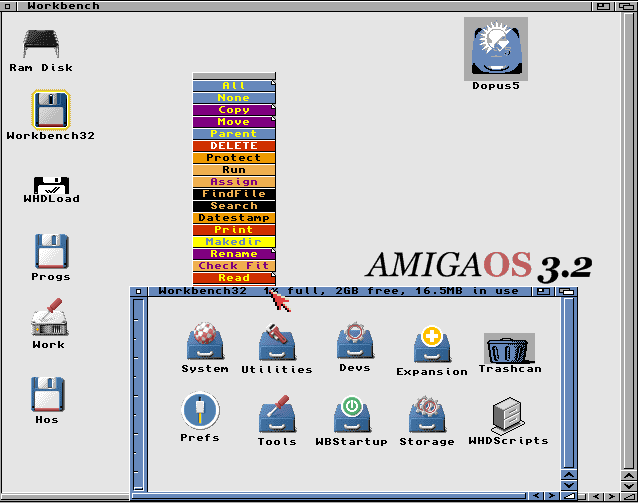The image size is (638, 503).
Task: Click the main Workbench window depth gadget
Action: tap(626, 6)
